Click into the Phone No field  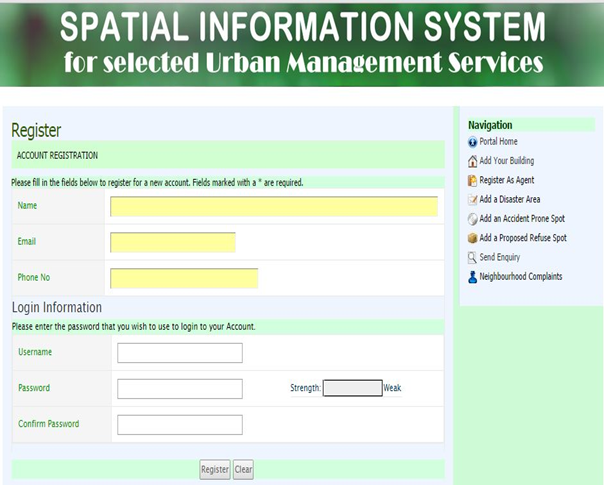(184, 278)
